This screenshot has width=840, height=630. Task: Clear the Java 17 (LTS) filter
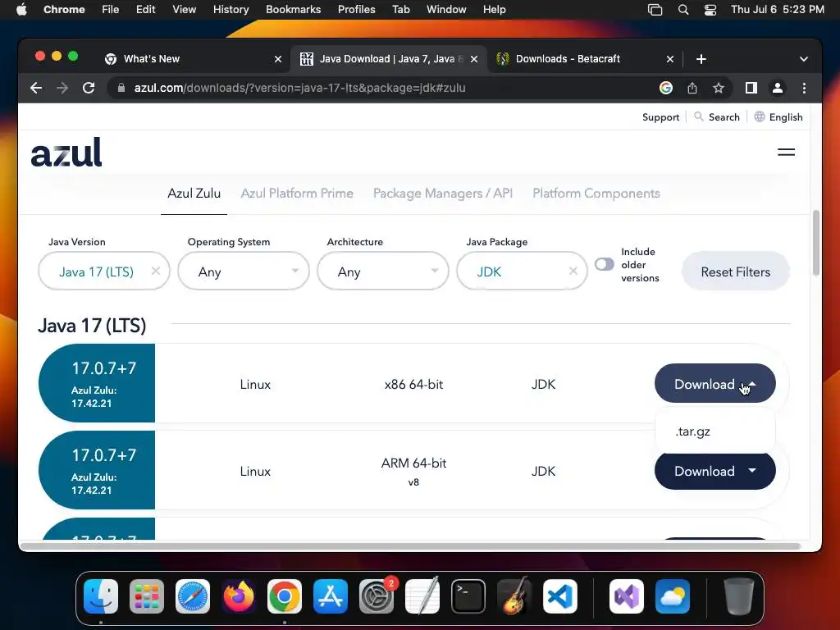coord(155,271)
